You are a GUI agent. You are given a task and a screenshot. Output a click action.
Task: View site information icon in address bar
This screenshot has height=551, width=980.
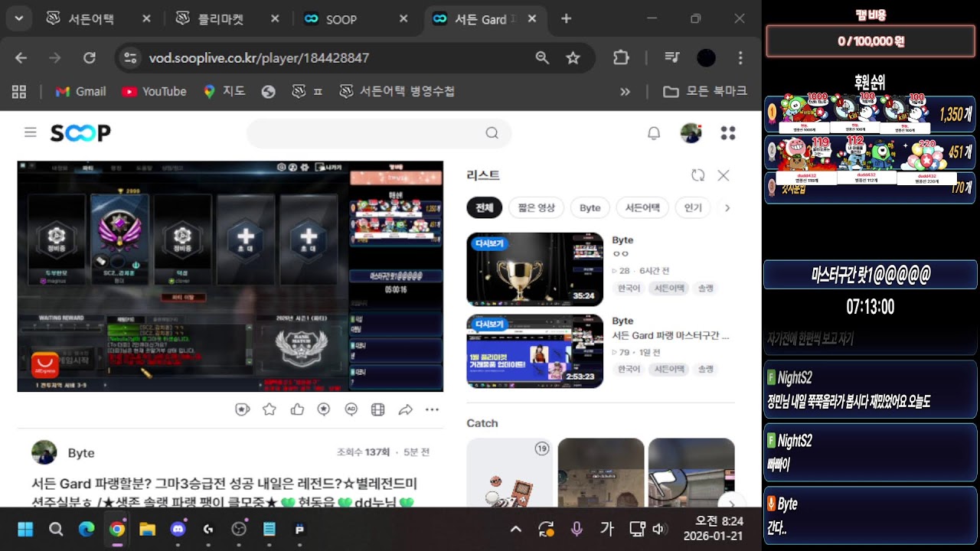(x=130, y=57)
